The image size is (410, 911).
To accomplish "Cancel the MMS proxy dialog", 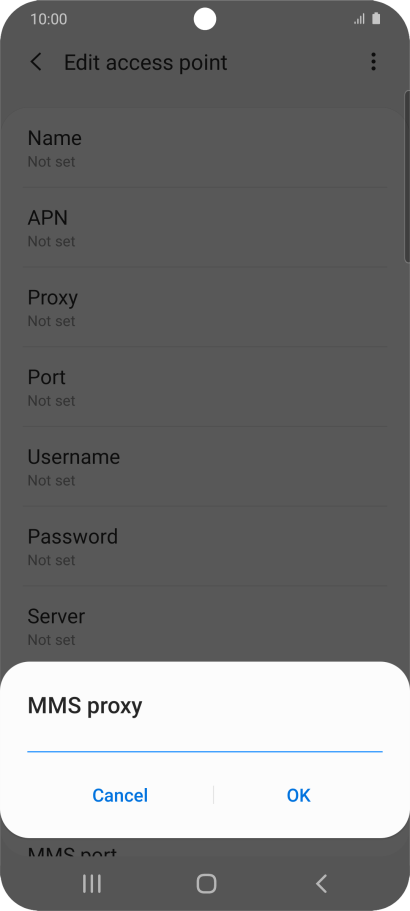I will click(x=120, y=795).
